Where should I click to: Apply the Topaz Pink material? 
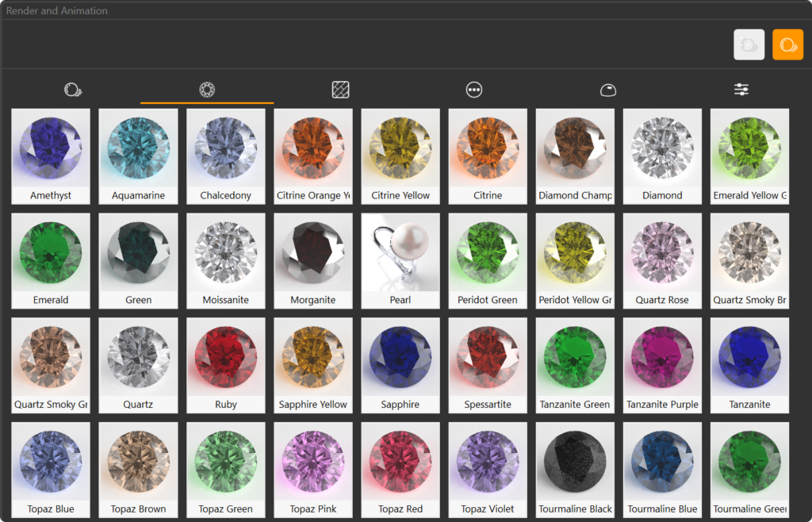click(313, 470)
